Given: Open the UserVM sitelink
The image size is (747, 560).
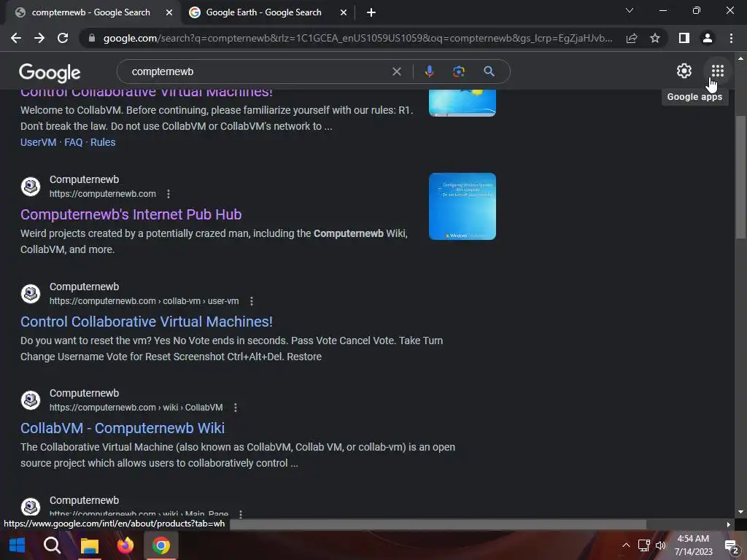Looking at the screenshot, I should point(38,142).
